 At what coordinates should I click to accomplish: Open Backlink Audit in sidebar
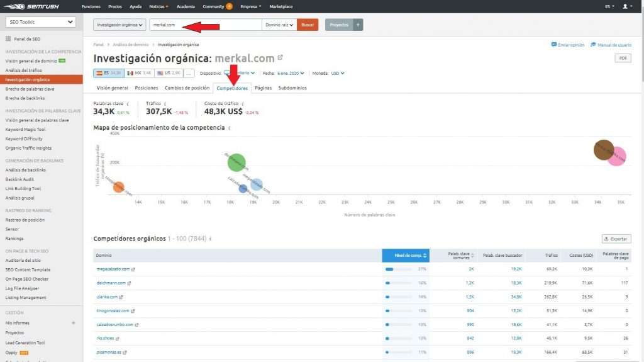click(19, 179)
